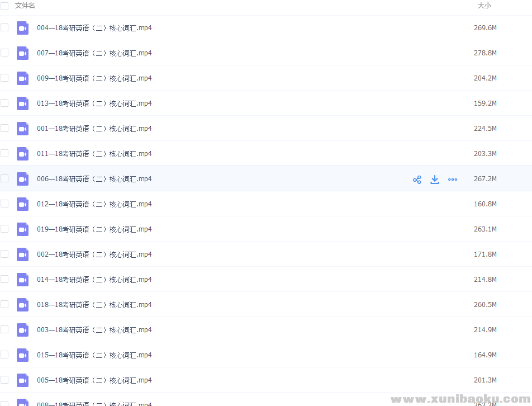Open 001—18考研英语（二）核心词汇.mp4
Screen dimensions: 532x406
point(94,129)
